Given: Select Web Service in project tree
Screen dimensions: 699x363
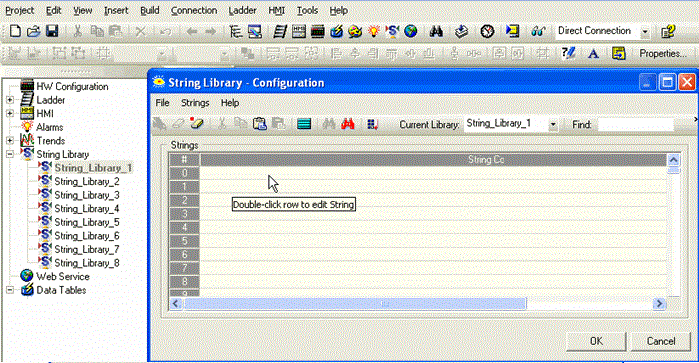Looking at the screenshot, I should pos(63,276).
